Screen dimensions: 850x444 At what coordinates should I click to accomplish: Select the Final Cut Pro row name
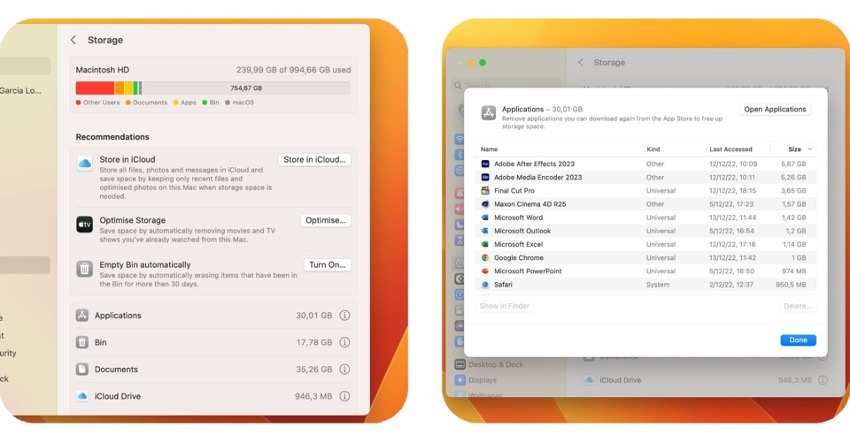click(x=514, y=191)
